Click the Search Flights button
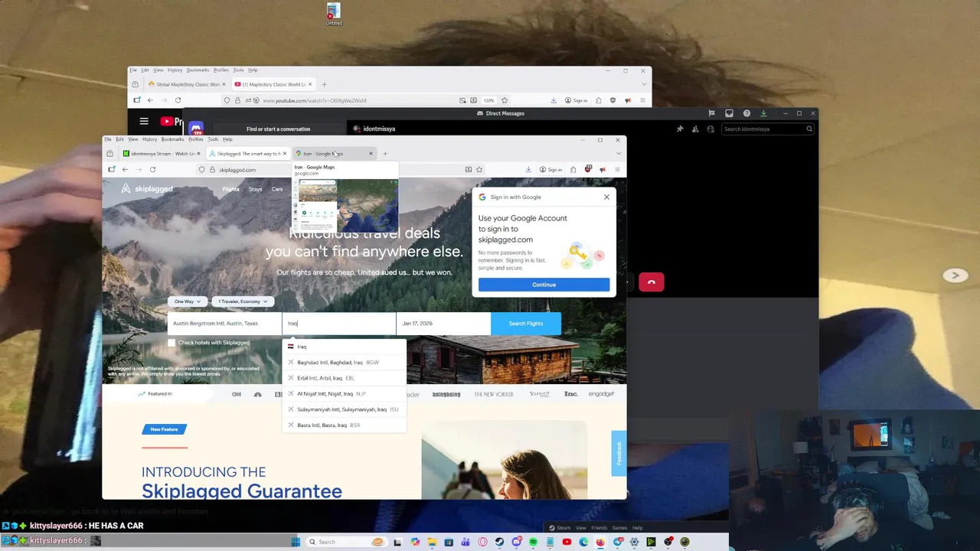 coord(525,324)
